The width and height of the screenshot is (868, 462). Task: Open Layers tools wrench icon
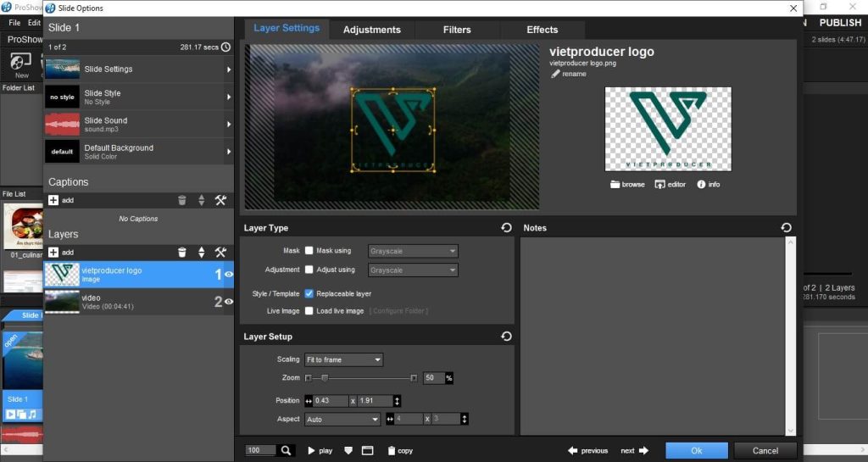point(220,253)
